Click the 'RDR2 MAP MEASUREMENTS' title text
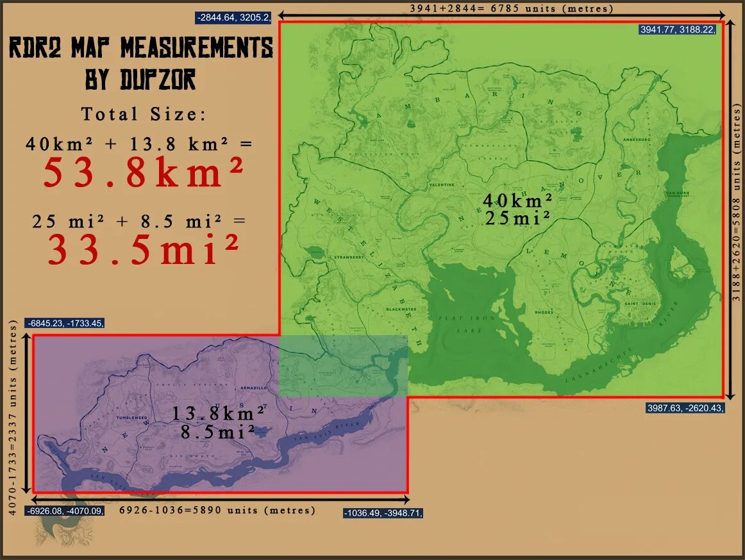745x560 pixels. (x=141, y=47)
